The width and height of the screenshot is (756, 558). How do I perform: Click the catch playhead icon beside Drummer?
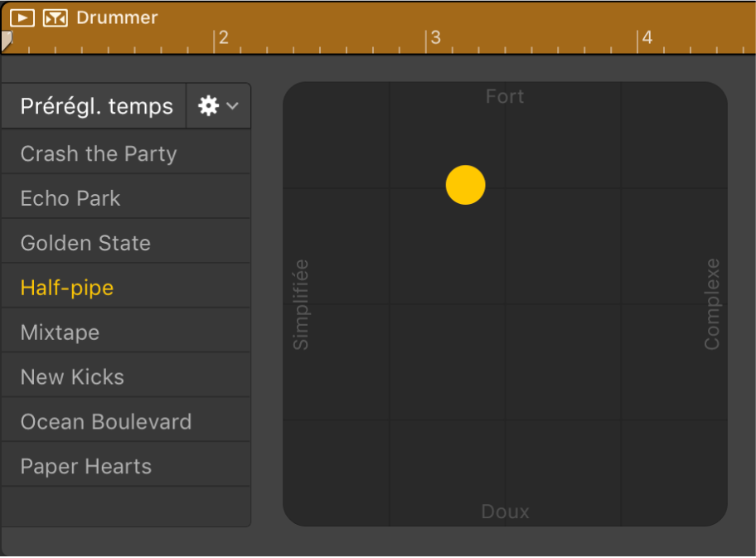click(x=55, y=17)
